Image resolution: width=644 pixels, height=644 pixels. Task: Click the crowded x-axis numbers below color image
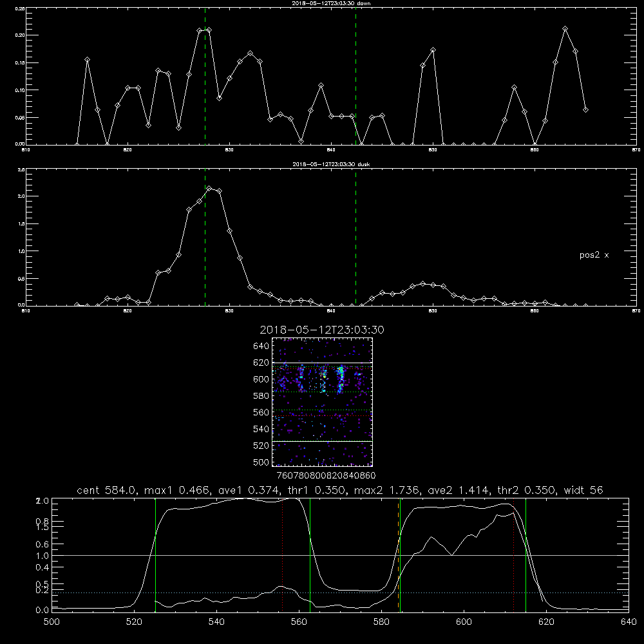pos(326,475)
